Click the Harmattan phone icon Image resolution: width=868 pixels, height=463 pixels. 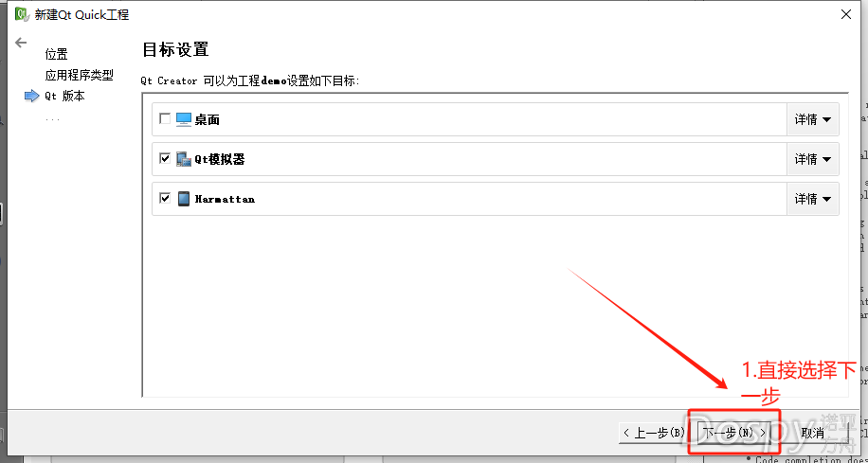click(x=184, y=199)
